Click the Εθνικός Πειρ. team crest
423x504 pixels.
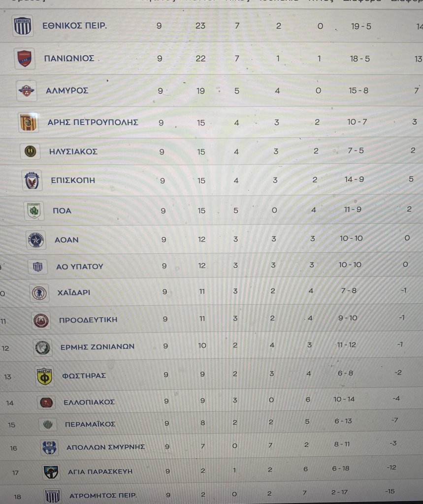pos(23,26)
